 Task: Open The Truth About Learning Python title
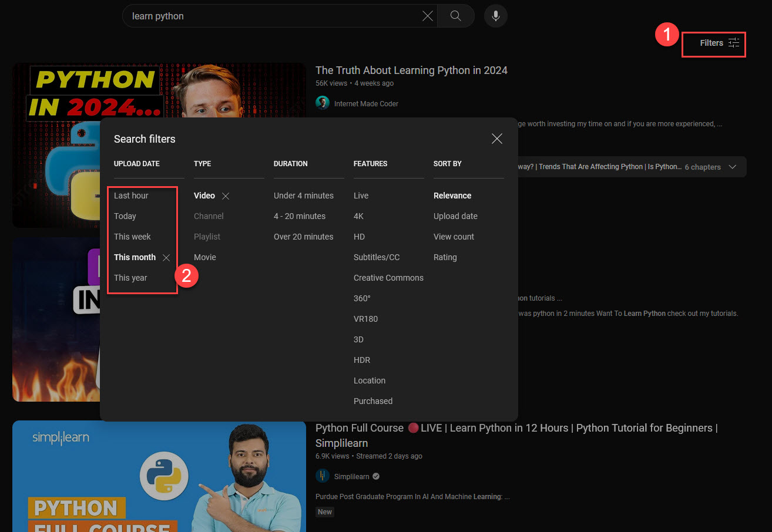[411, 70]
